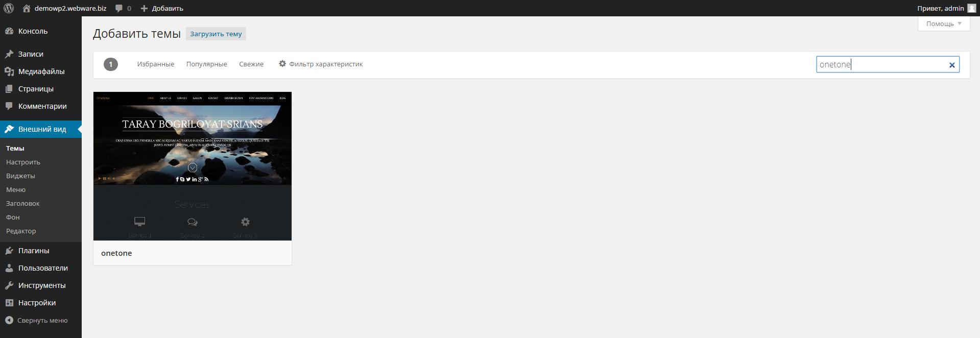The image size is (980, 338).
Task: Open the Плагины menu
Action: (34, 251)
